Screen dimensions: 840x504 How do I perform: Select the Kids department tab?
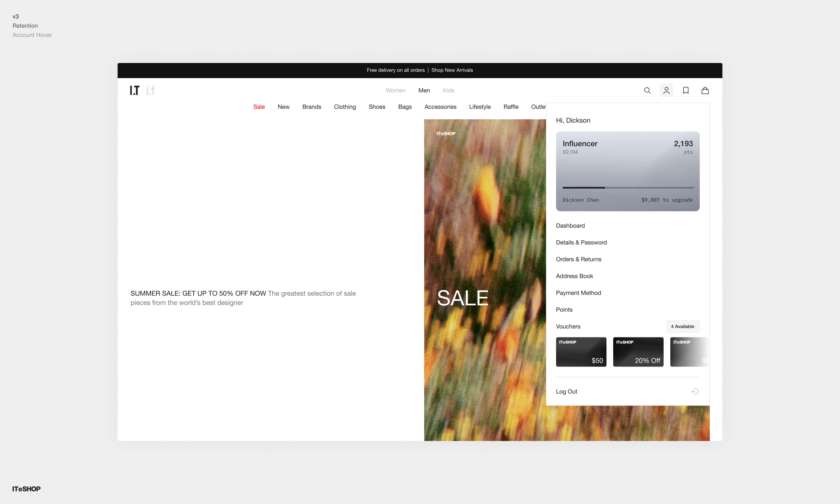pos(448,90)
